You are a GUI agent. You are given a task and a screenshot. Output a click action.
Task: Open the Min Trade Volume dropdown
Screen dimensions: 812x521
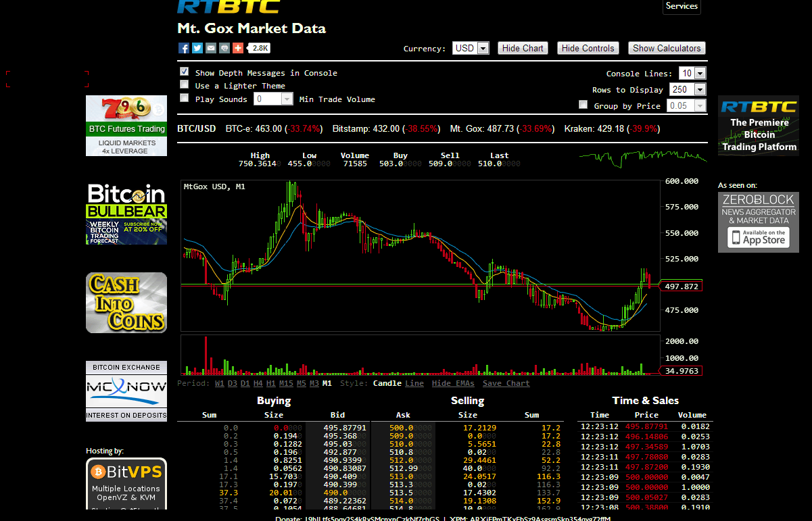(x=274, y=99)
